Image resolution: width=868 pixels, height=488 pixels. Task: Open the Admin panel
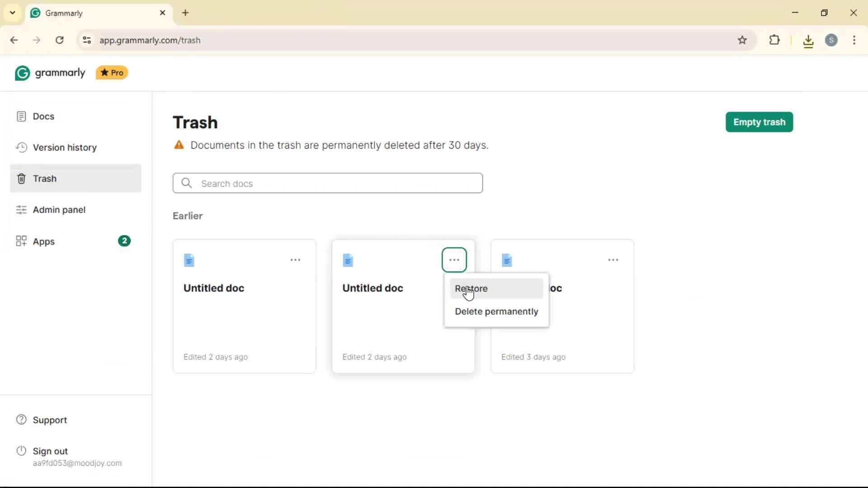(59, 210)
